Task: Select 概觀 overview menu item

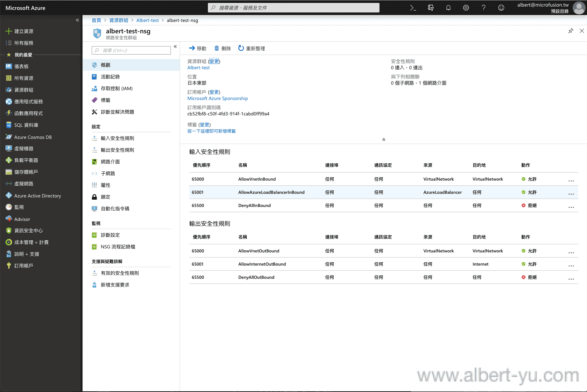Action: (x=131, y=65)
